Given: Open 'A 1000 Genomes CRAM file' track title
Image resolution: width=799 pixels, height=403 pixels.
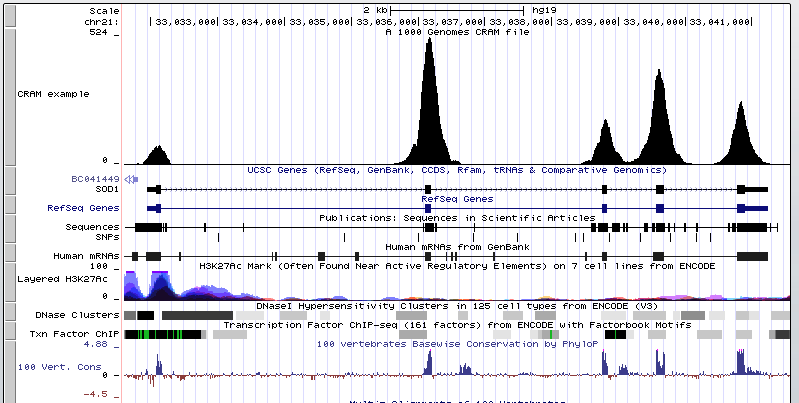Looking at the screenshot, I should (x=457, y=32).
